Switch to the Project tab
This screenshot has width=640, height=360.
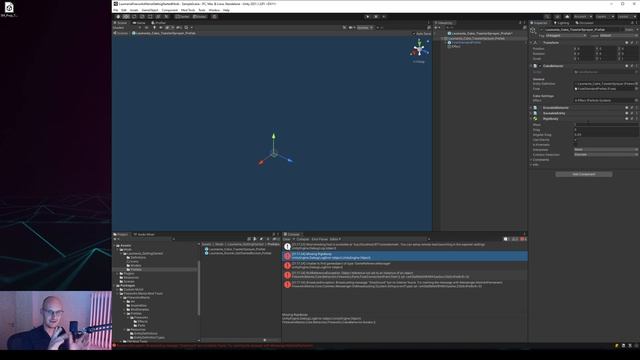coord(121,234)
